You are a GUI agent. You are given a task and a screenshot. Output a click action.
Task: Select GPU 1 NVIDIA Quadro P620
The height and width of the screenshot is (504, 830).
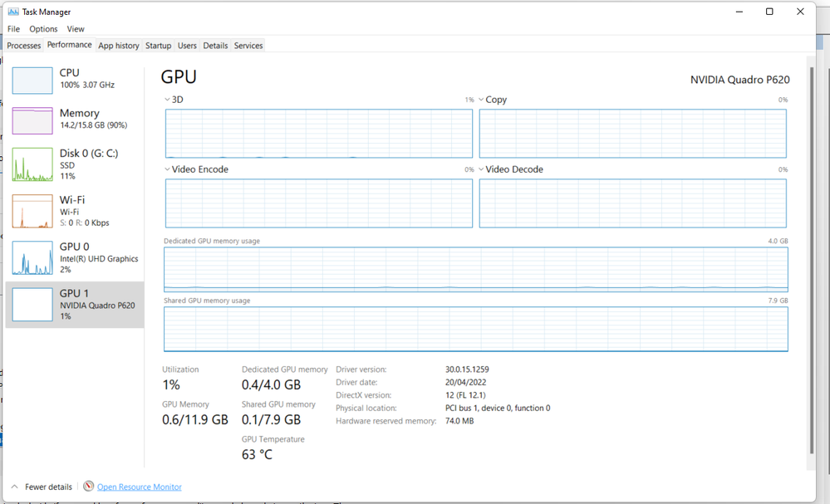[x=75, y=304]
